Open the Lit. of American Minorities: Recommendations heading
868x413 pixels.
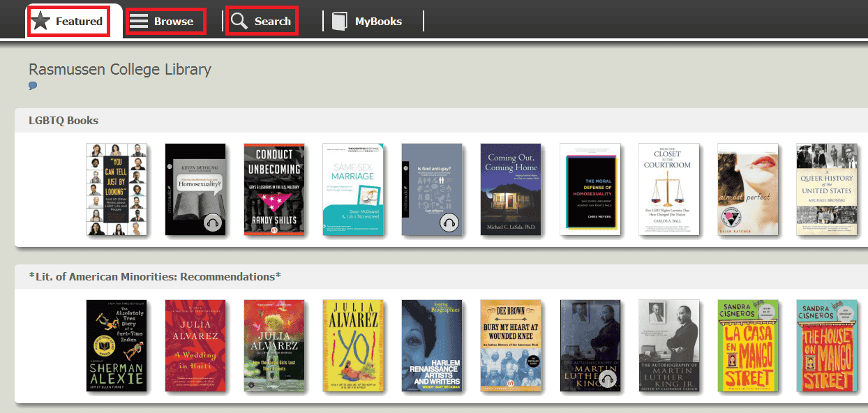[155, 276]
